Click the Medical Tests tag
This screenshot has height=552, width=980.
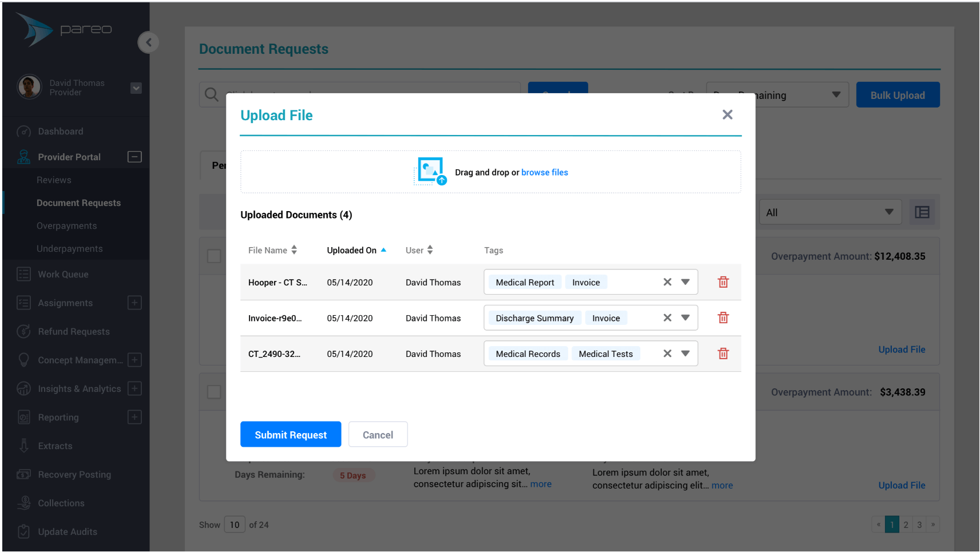tap(606, 354)
